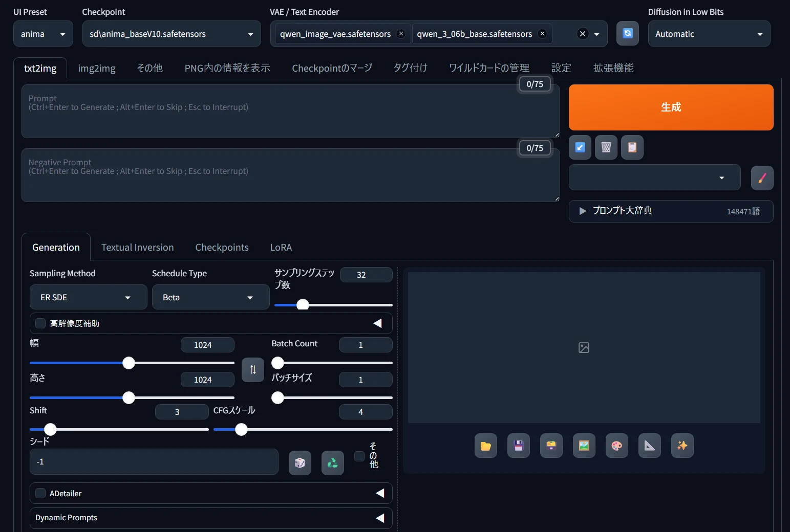Enable the ADetailer checkbox
This screenshot has height=532, width=790.
click(x=40, y=493)
